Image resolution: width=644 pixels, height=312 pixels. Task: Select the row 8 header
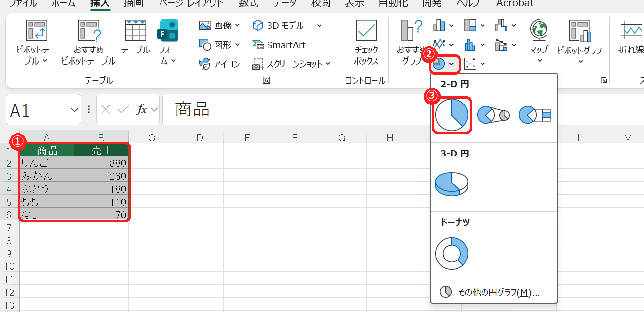pos(10,240)
